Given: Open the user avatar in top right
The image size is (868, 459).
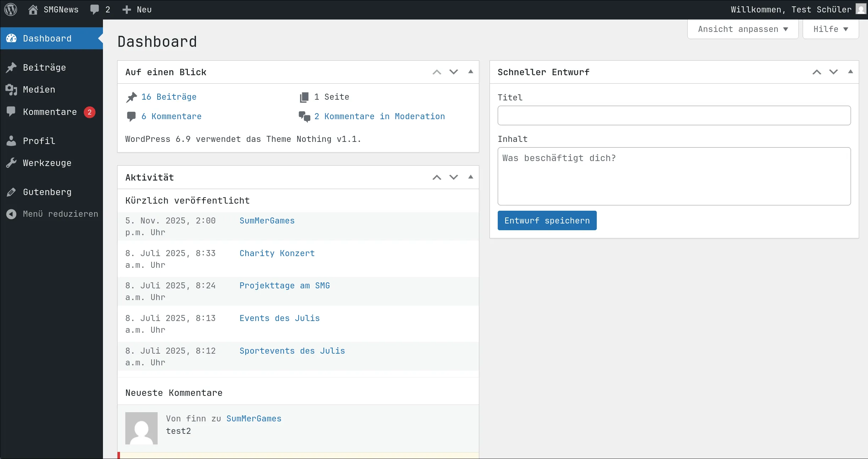Looking at the screenshot, I should pyautogui.click(x=860, y=9).
